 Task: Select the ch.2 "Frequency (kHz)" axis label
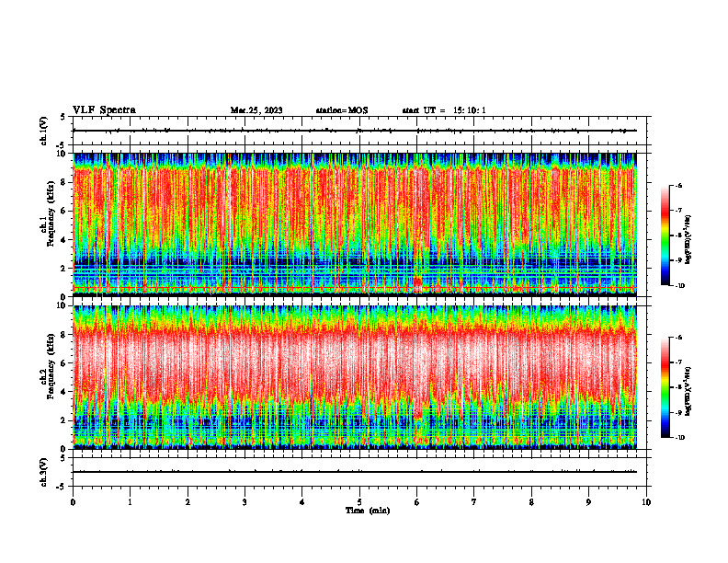[x=51, y=365]
